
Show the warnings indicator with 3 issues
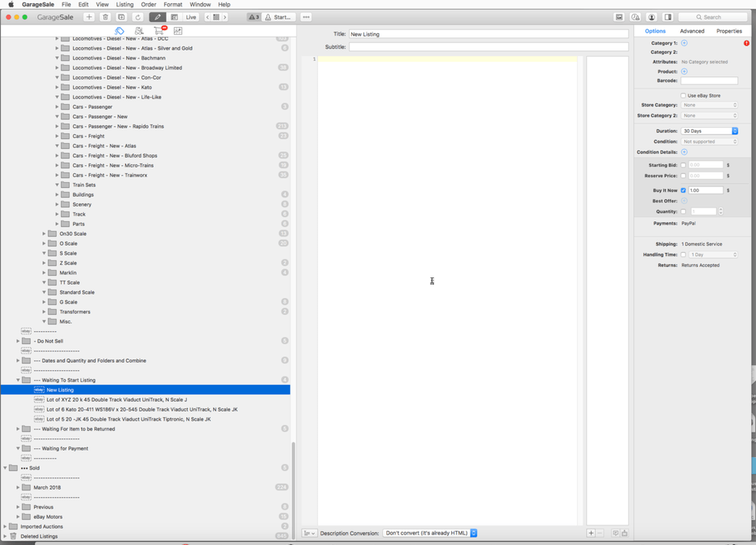254,17
